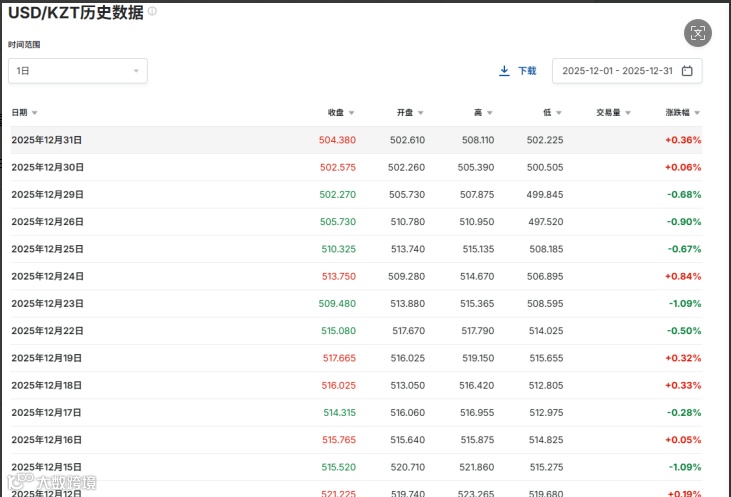Viewport: 731px width, 497px height.
Task: Click closing price 514.315
Action: point(339,413)
